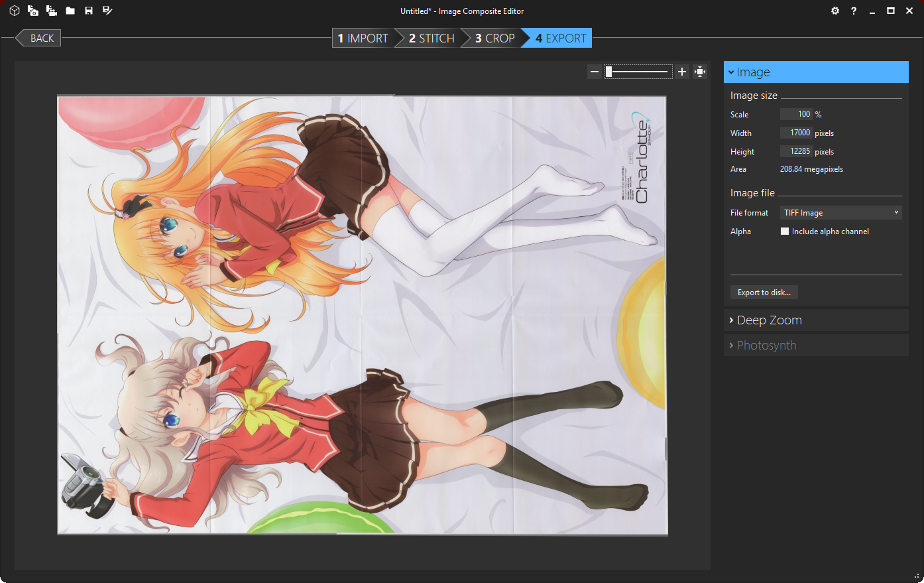This screenshot has width=924, height=583.
Task: Expand the Photosynth section
Action: (x=816, y=345)
